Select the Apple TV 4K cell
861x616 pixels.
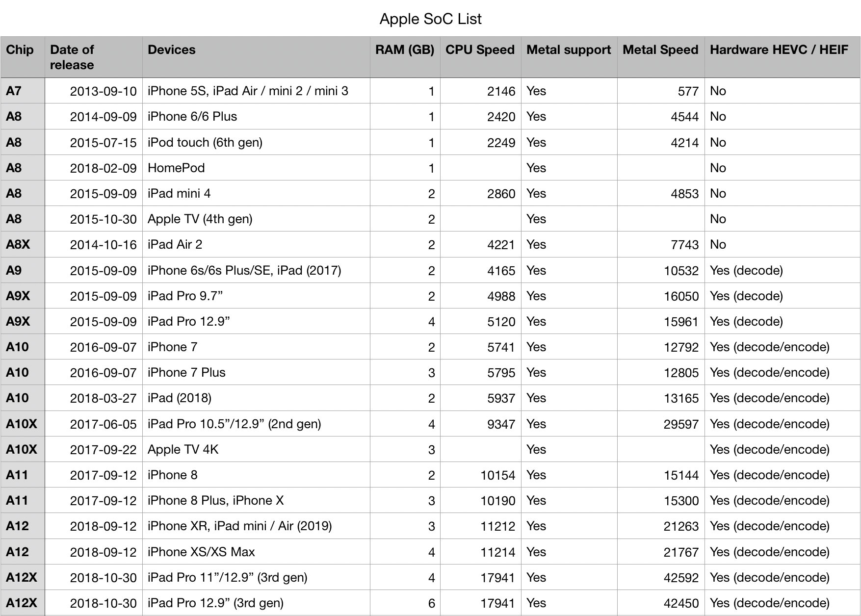click(x=256, y=449)
